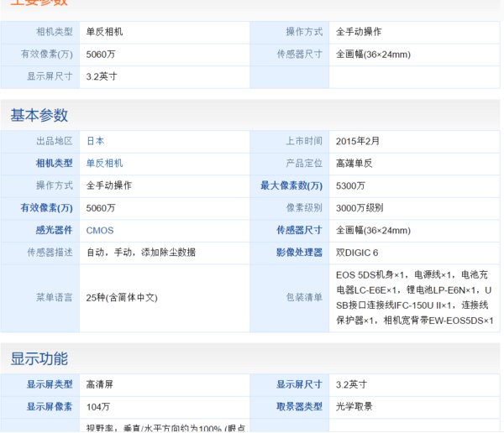Select 全画幅(36×24mm) in 基本参数 section

click(373, 230)
